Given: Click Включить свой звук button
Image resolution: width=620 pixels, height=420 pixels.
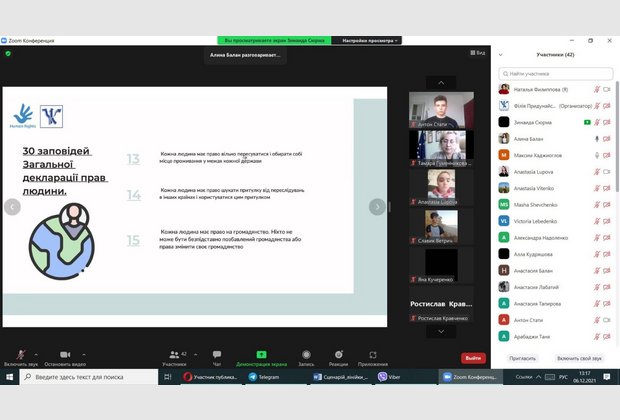Looking at the screenshot, I should 579,357.
